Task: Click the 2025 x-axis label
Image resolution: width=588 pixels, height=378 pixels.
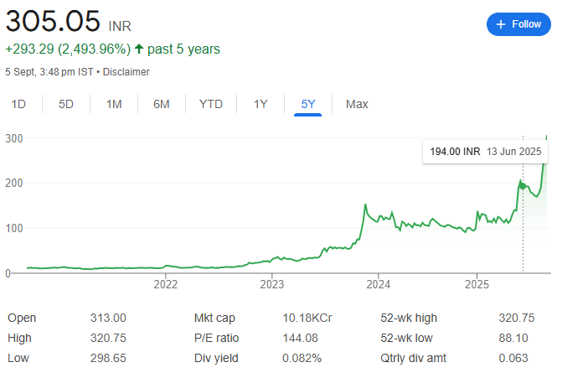Action: (x=477, y=284)
